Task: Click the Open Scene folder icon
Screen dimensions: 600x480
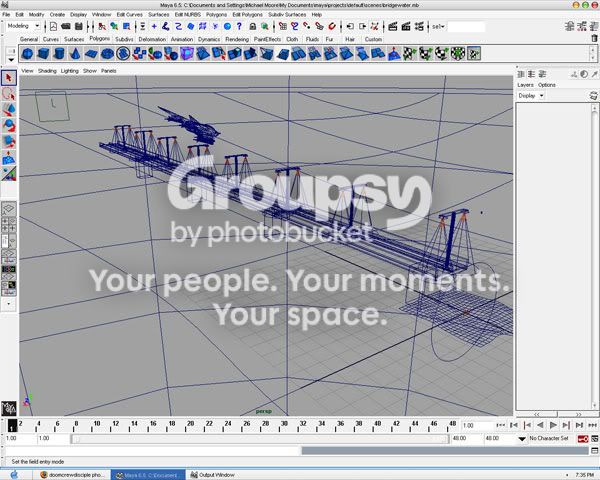Action: coord(66,26)
